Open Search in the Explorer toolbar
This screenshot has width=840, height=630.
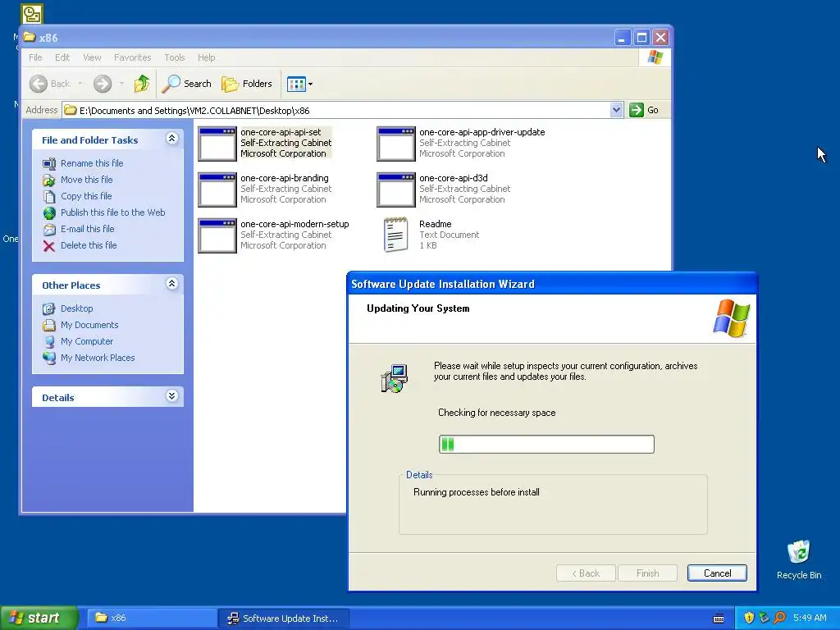coord(187,84)
